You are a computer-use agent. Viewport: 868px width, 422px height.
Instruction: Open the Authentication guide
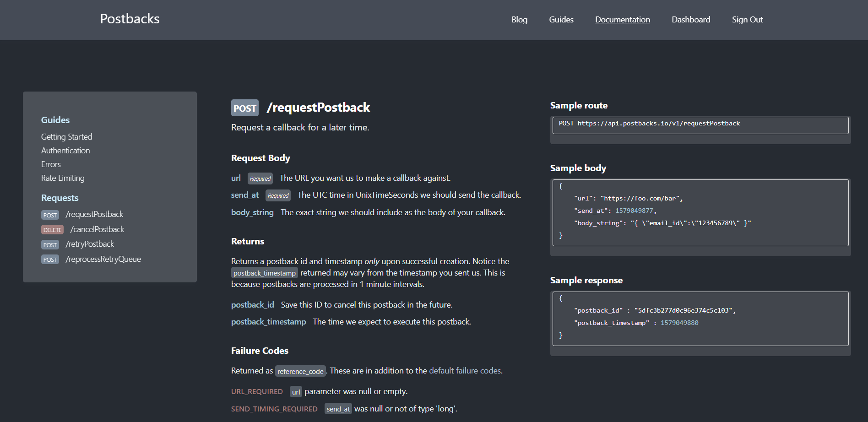(65, 151)
